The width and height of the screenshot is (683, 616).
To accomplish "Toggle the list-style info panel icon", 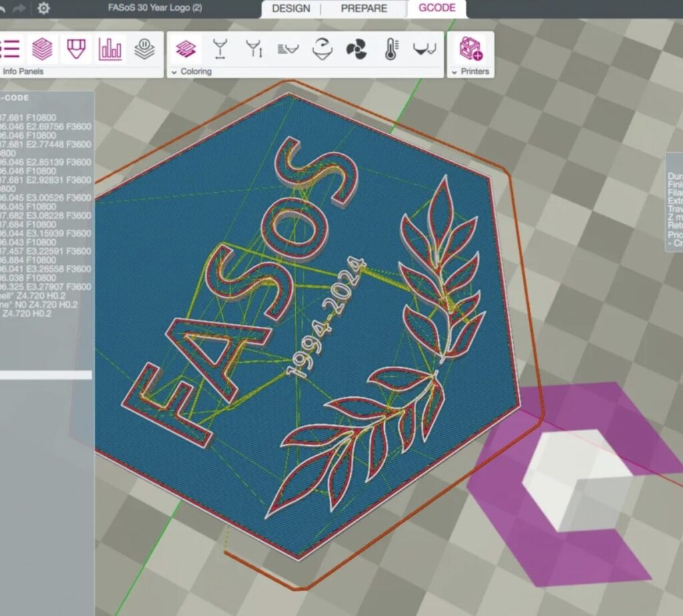I will 9,49.
